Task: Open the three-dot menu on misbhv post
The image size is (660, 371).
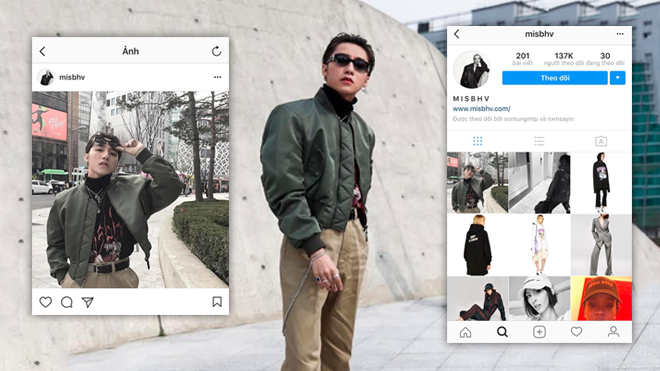Action: [x=217, y=77]
